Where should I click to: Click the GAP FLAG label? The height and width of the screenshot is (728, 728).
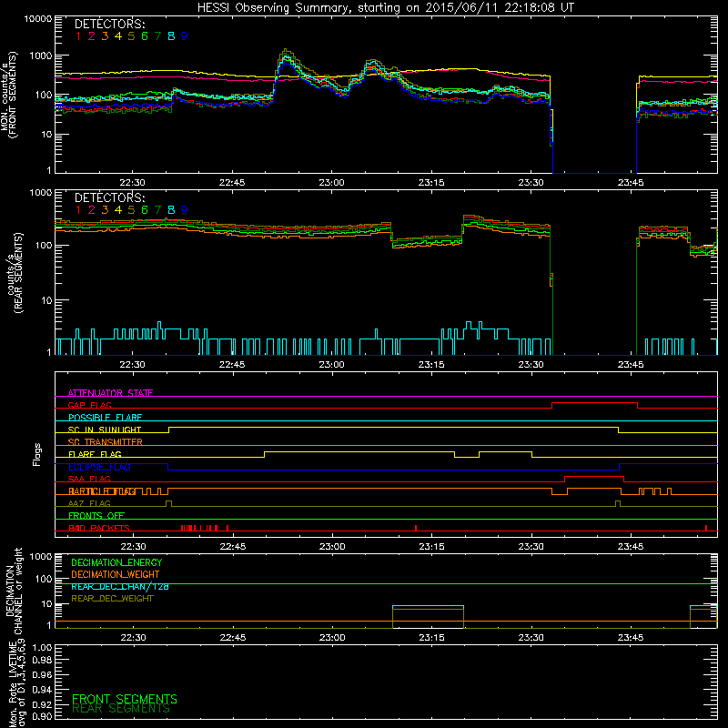[x=89, y=405]
